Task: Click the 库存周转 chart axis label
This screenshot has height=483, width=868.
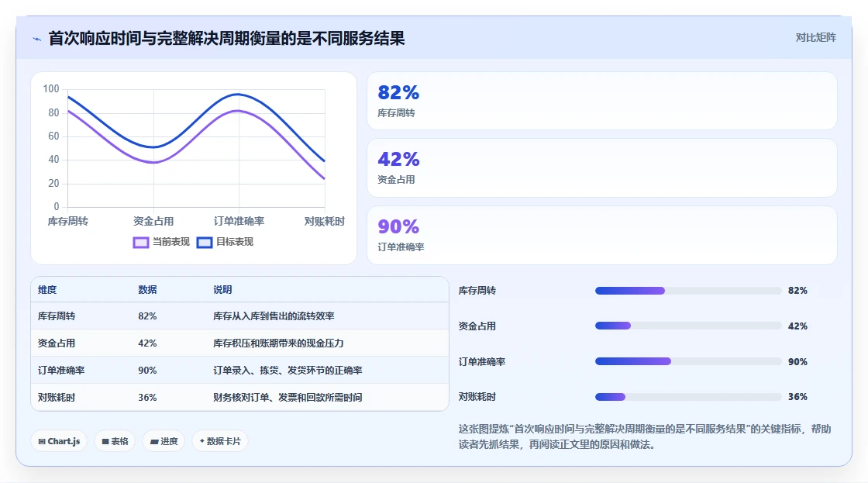Action: 67,222
